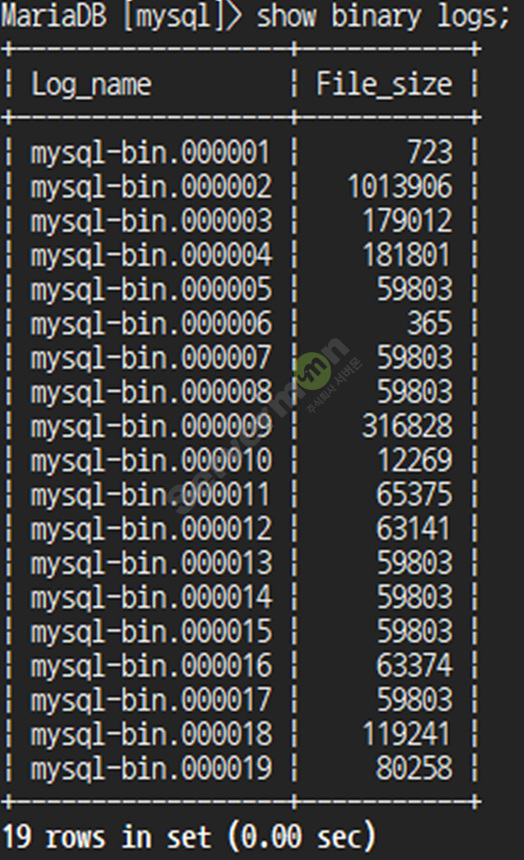The image size is (524, 860).
Task: Click the 'show binary logs;' command text
Action: point(384,17)
